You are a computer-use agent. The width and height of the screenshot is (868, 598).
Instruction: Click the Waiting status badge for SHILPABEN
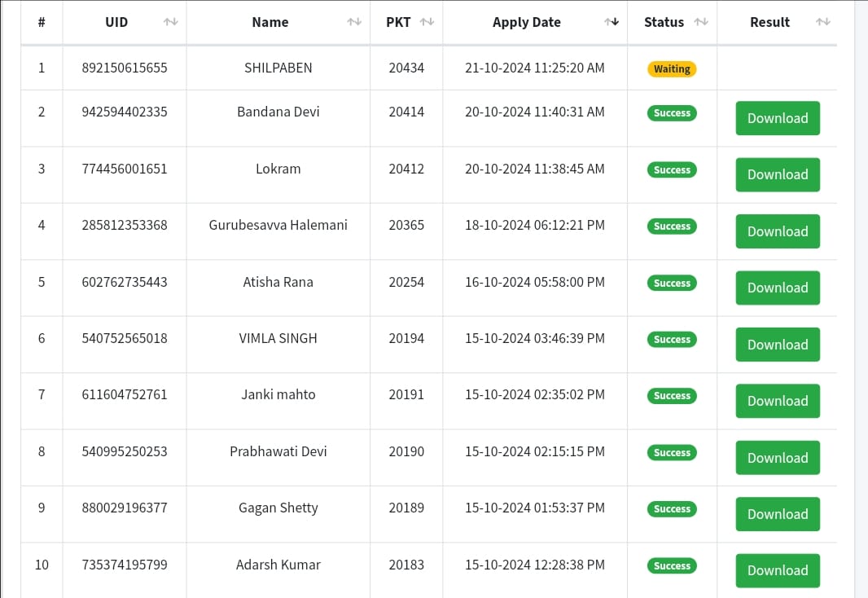(x=672, y=69)
